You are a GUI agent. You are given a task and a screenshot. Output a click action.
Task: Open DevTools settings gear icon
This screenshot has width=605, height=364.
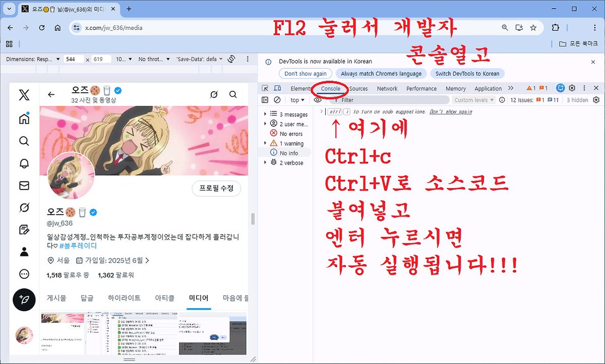pos(572,88)
